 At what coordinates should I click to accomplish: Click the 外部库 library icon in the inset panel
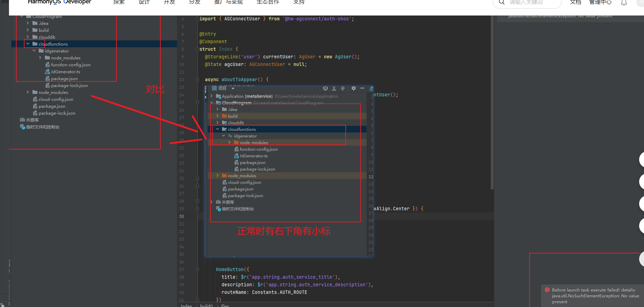pyautogui.click(x=218, y=202)
